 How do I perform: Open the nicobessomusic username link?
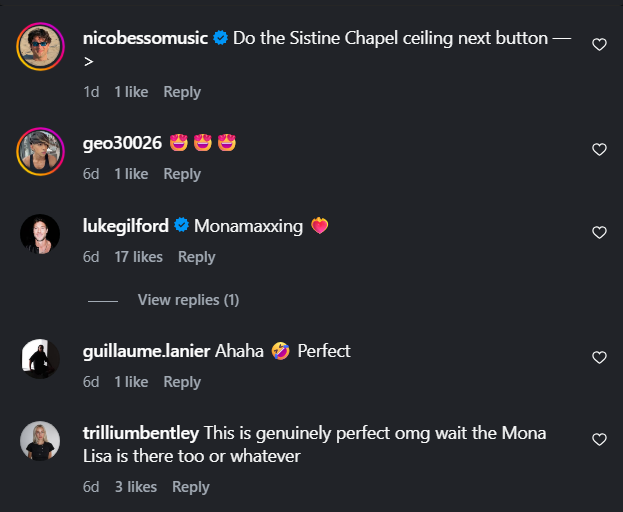click(x=145, y=38)
